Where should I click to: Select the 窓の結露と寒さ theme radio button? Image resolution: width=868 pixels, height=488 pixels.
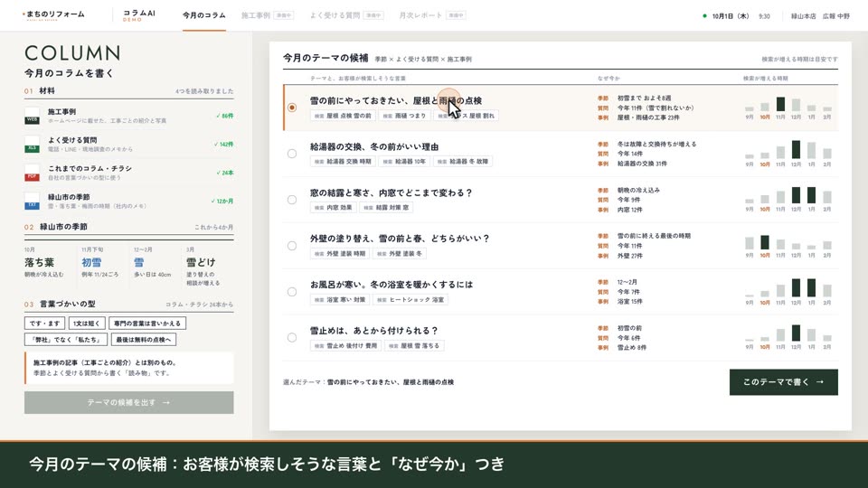coord(292,200)
